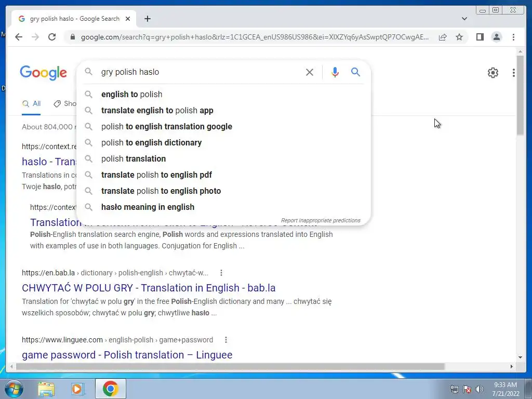
Task: Click the address bar URL
Action: [255, 37]
